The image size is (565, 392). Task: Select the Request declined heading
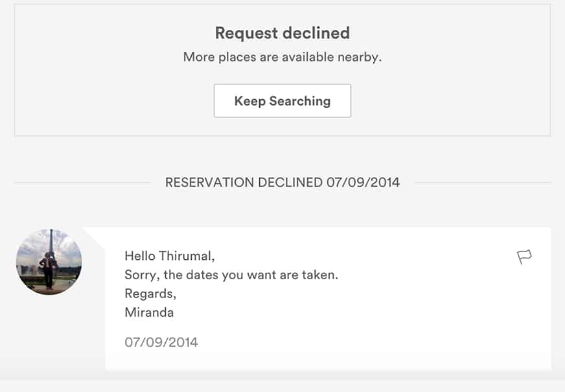click(282, 33)
